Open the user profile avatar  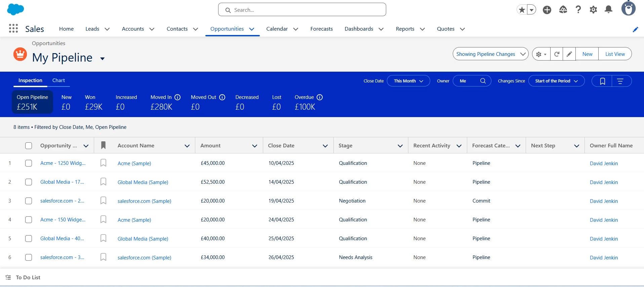click(x=628, y=8)
